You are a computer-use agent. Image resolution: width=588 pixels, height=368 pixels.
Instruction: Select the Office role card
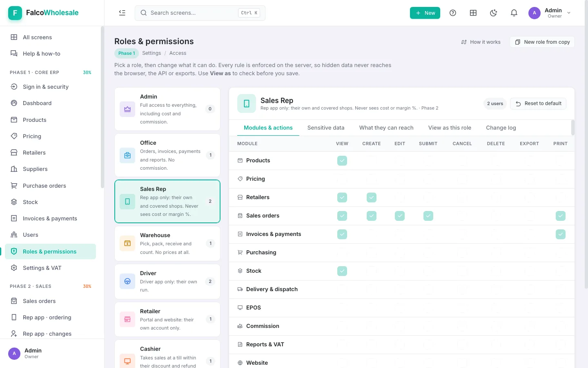click(x=167, y=155)
